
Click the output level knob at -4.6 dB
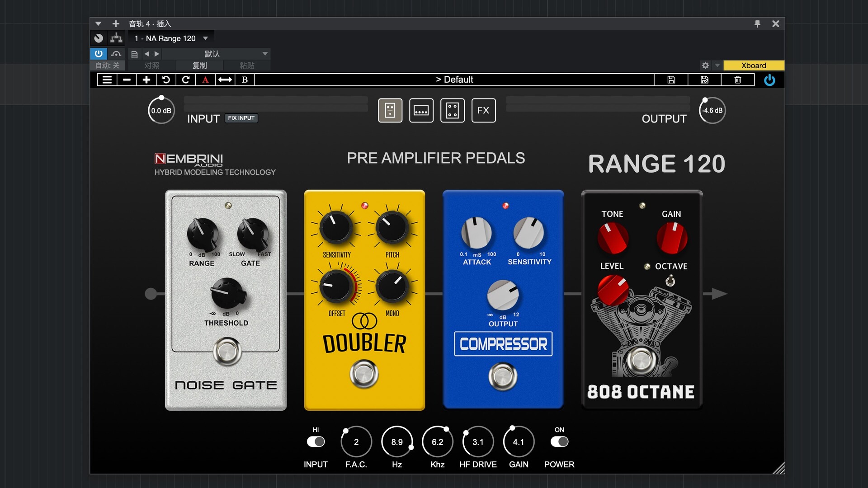pos(712,110)
